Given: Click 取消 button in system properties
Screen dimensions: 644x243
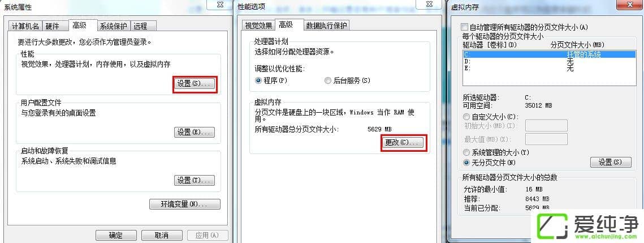Looking at the screenshot, I should click(x=162, y=235).
